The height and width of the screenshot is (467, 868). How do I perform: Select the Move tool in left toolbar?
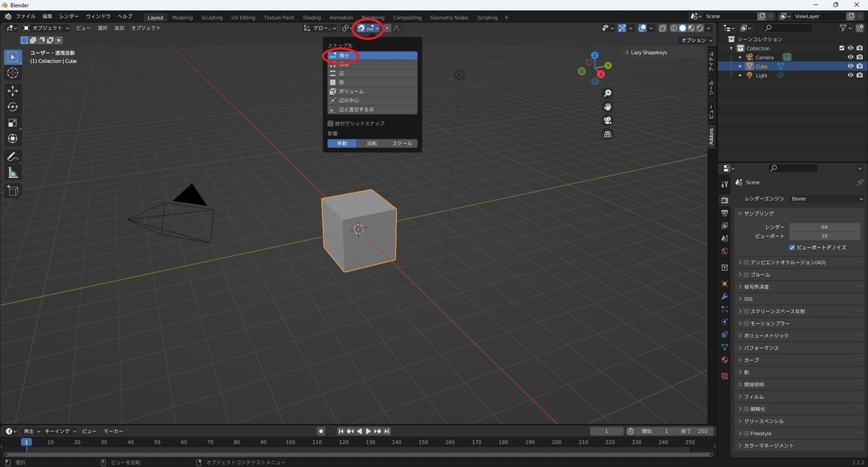[12, 91]
